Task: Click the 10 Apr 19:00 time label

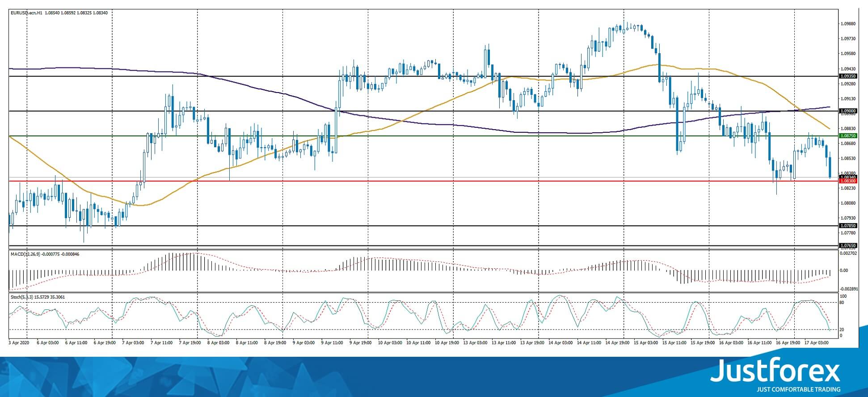Action: 447,343
